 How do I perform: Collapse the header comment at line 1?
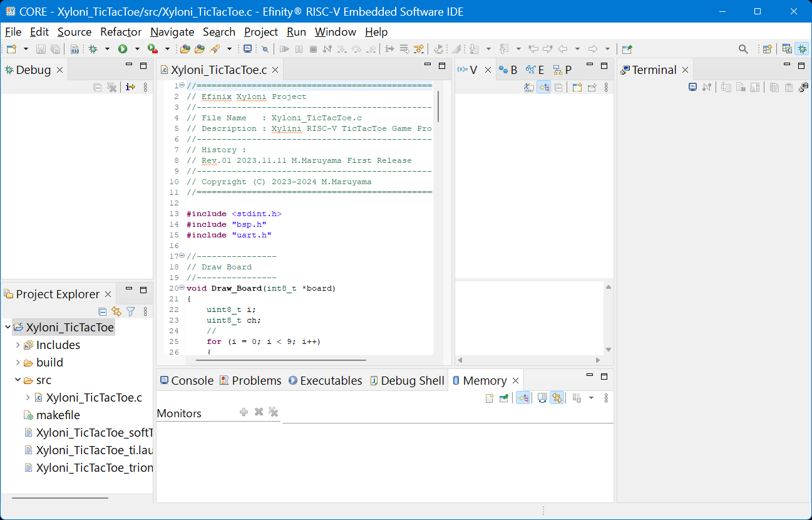[x=182, y=85]
